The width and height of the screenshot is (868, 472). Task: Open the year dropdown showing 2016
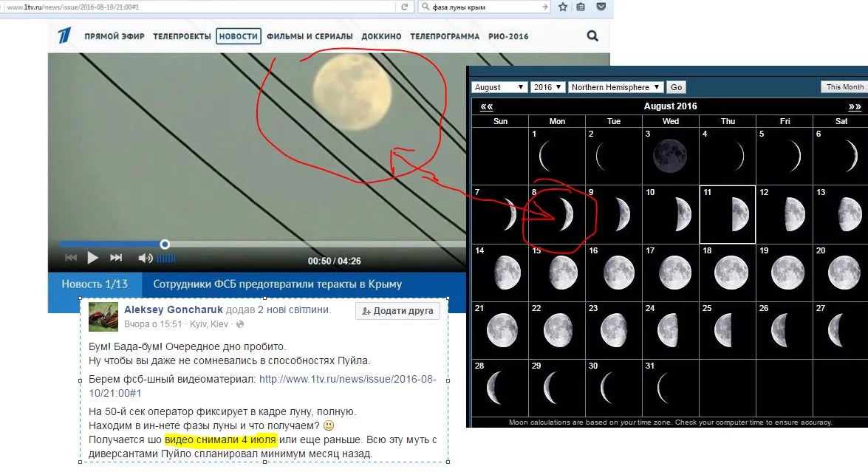click(547, 87)
